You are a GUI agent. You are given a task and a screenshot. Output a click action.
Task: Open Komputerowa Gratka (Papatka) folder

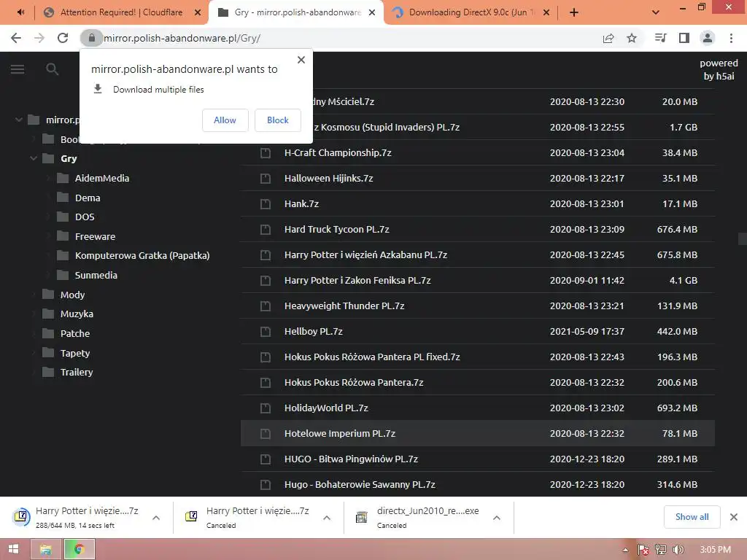pos(142,256)
